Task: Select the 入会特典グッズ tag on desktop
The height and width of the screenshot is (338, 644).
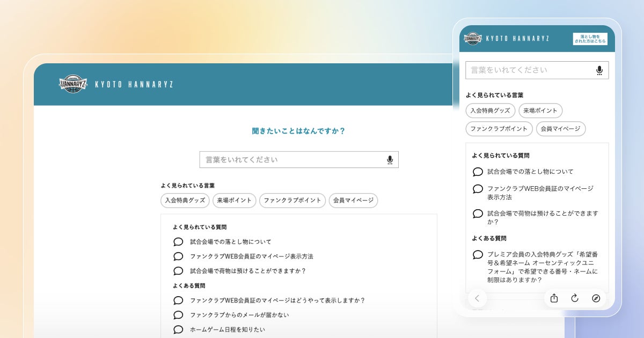Action: (x=185, y=201)
